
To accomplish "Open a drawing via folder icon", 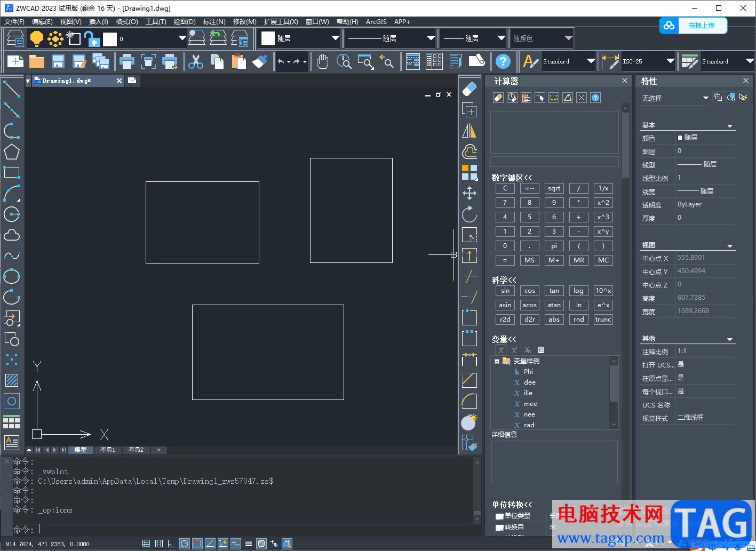I will (37, 61).
